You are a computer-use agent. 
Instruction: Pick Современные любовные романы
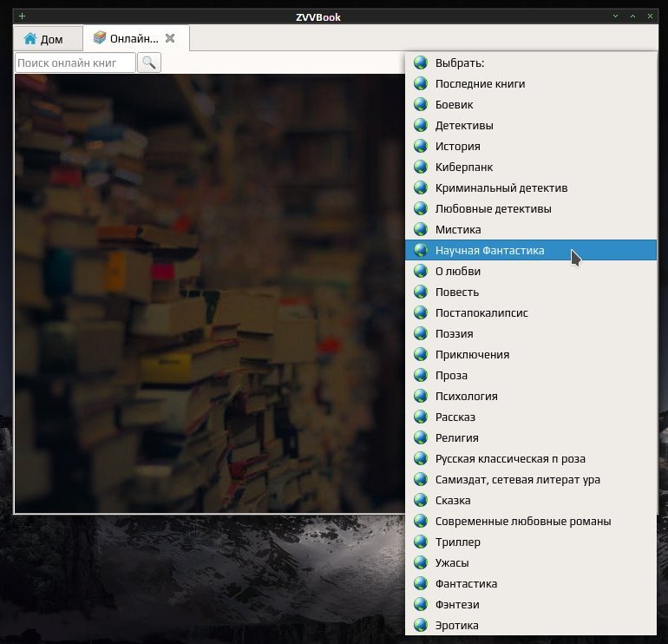pos(531,522)
